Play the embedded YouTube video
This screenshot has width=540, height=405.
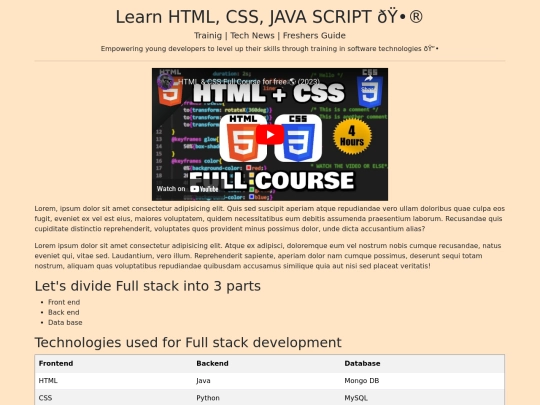[270, 134]
